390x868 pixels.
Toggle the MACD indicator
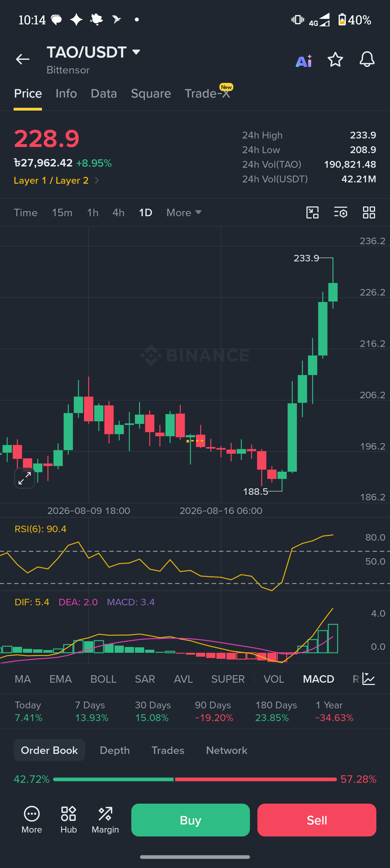318,679
